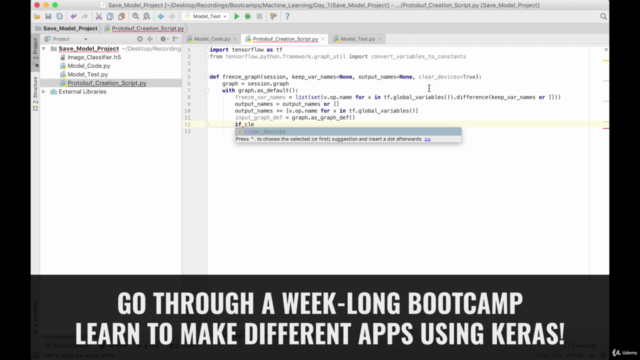Image resolution: width=640 pixels, height=360 pixels.
Task: Click scroll-from-source target icon in Project panel
Action: [140, 39]
